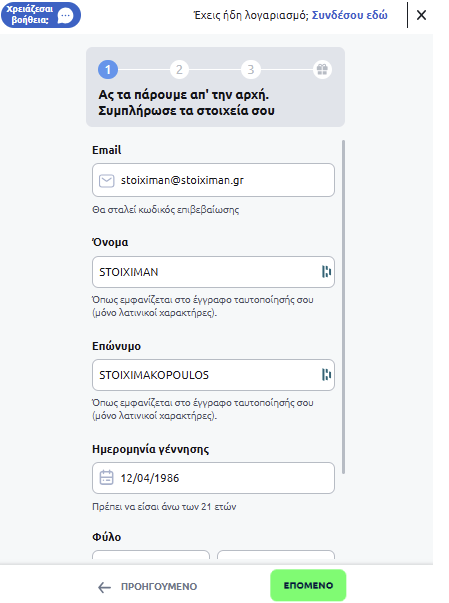Select the gift icon step indicator
The height and width of the screenshot is (603, 449).
322,70
